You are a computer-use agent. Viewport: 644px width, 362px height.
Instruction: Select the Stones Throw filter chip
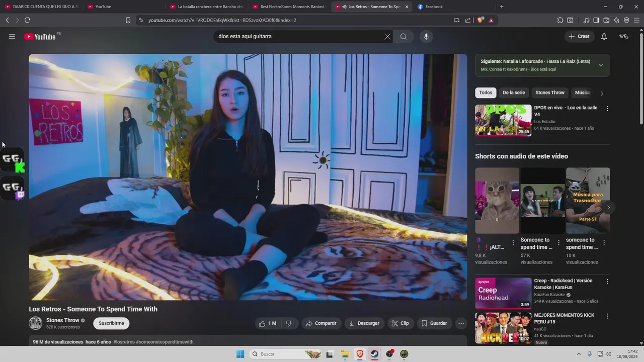tap(550, 93)
